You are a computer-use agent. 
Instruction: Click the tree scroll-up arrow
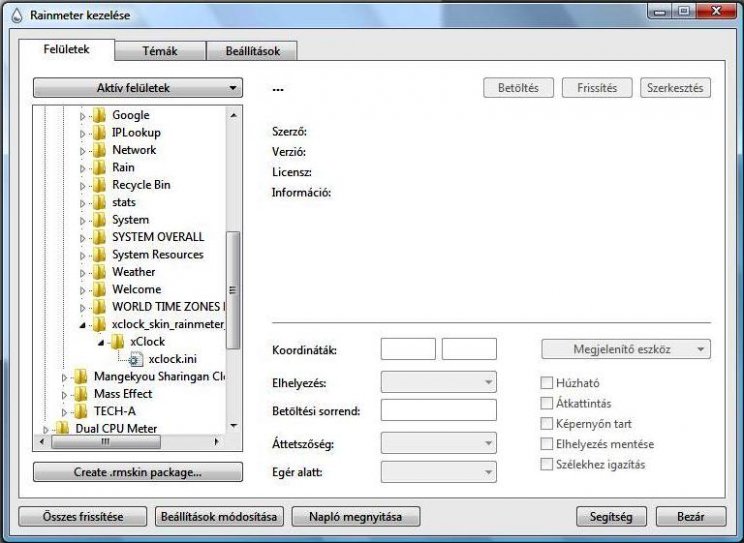pos(233,115)
